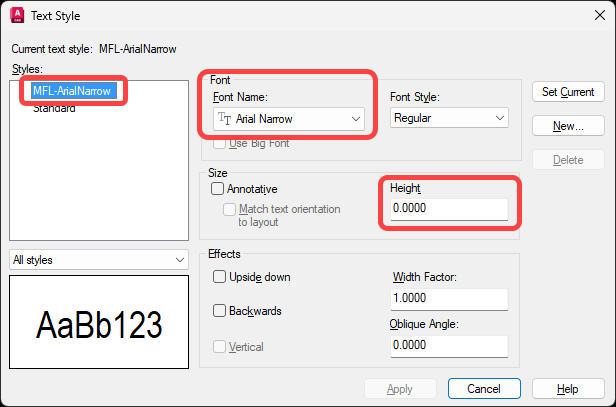
Task: Click the AutoCAD icon in the title bar
Action: [x=17, y=16]
